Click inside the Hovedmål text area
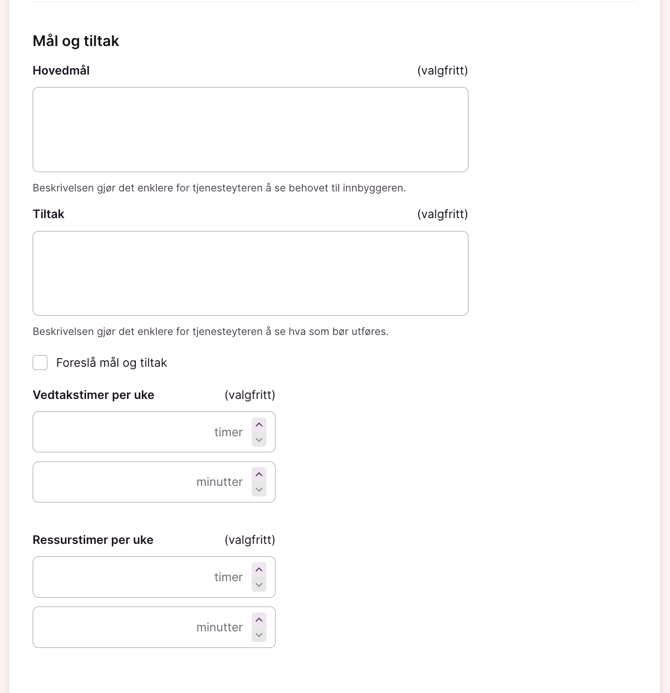Viewport: 670px width, 693px height. [x=250, y=129]
